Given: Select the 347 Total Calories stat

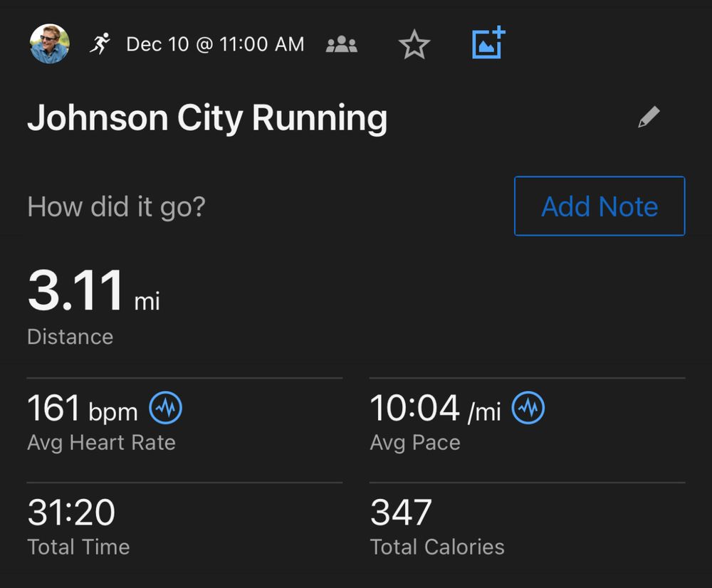Looking at the screenshot, I should click(x=401, y=513).
